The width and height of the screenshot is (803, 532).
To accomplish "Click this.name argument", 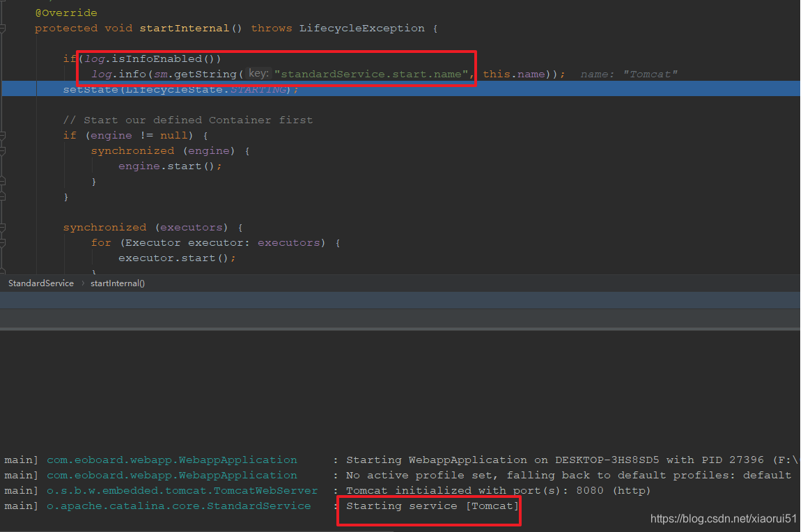I will pos(514,75).
